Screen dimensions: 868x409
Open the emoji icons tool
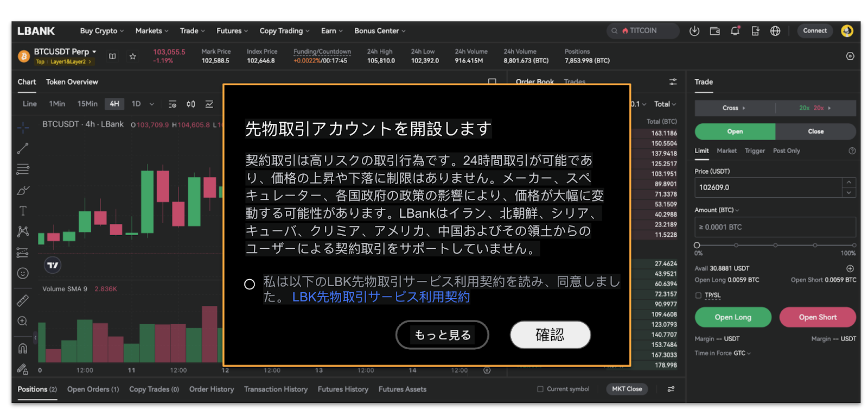pyautogui.click(x=23, y=273)
